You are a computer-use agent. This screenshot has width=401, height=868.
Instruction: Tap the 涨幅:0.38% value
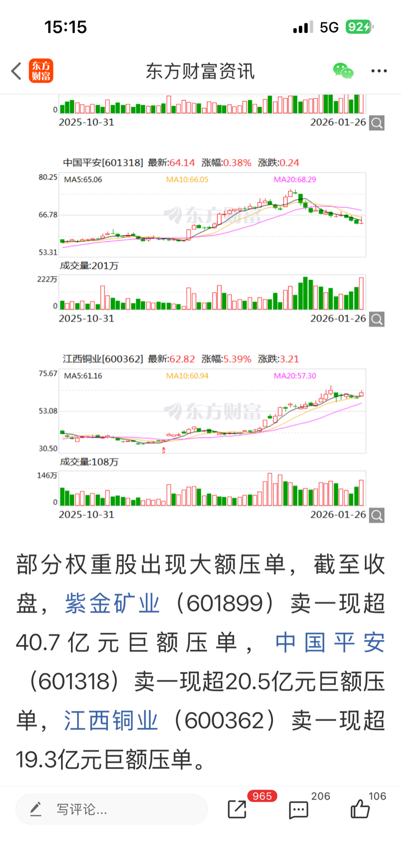pos(227,163)
